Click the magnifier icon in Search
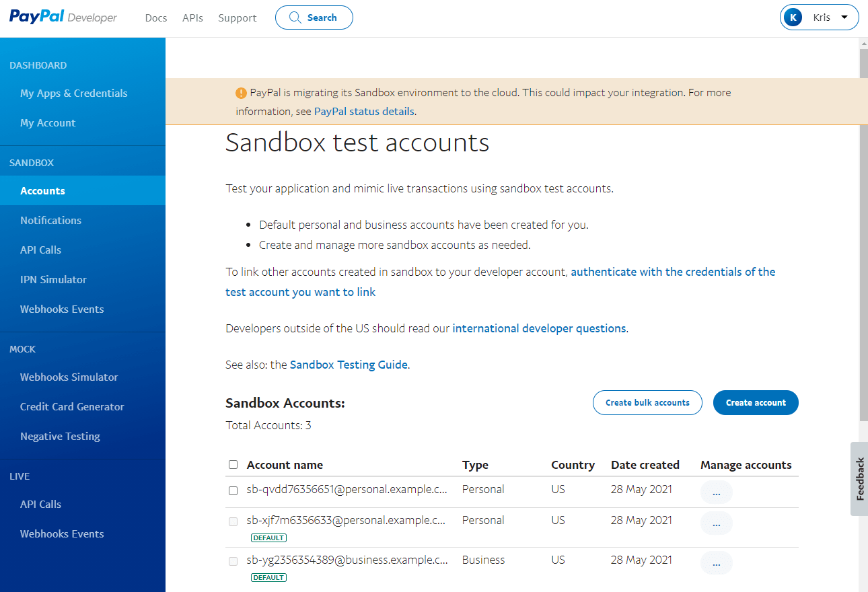 point(295,17)
